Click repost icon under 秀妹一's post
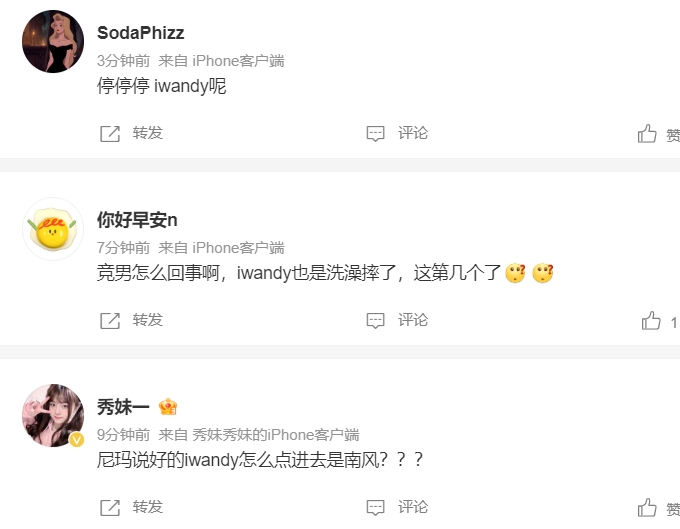 [x=110, y=507]
